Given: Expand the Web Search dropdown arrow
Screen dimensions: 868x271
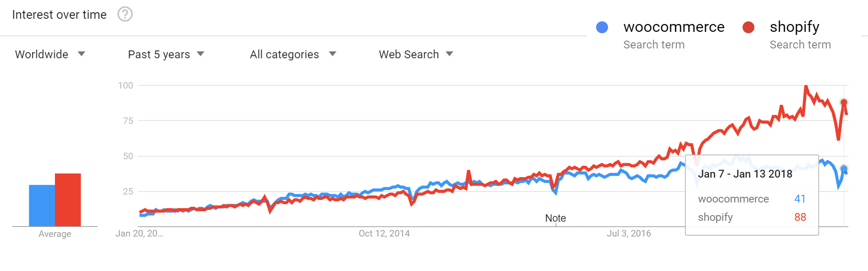Looking at the screenshot, I should point(449,54).
